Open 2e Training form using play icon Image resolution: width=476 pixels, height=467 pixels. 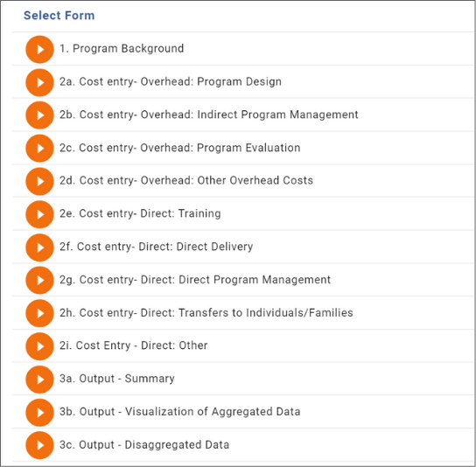click(39, 214)
